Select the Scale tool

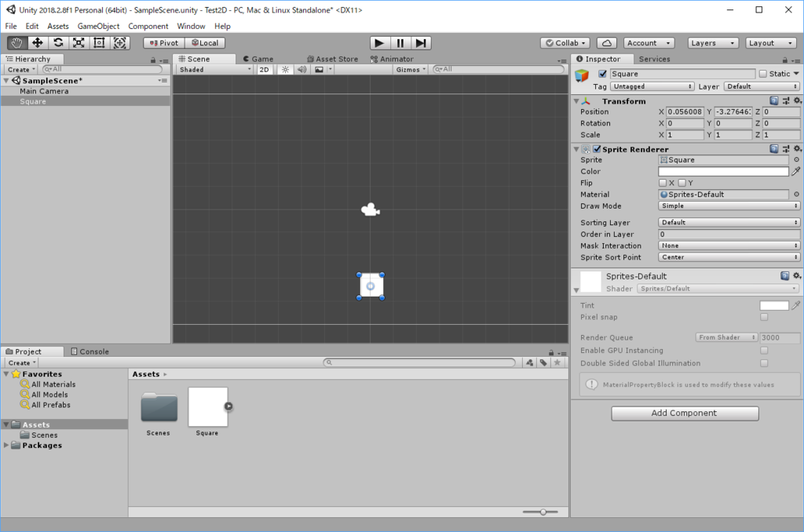coord(79,43)
